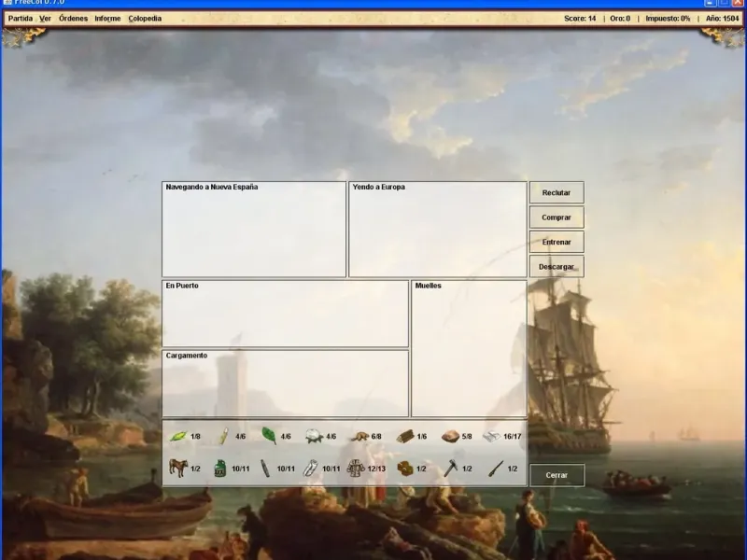Click the coats price 12/13

(376, 469)
